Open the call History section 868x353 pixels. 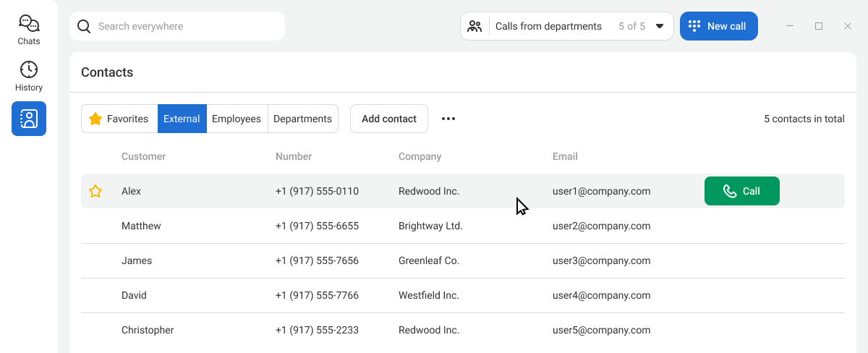(x=29, y=76)
